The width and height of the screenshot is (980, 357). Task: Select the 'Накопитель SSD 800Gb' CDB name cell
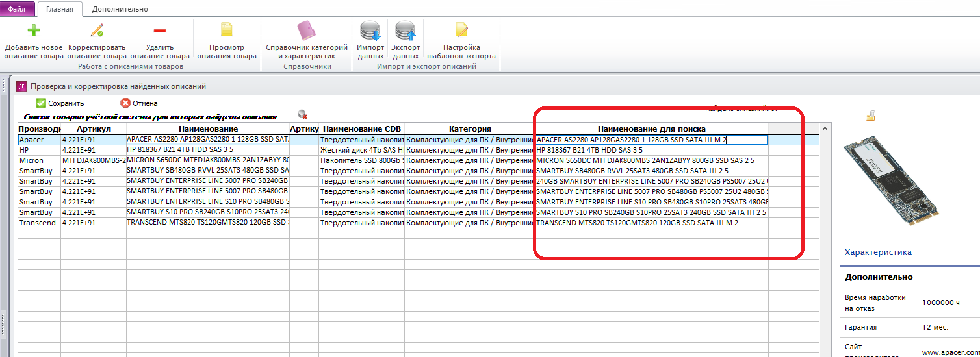coord(361,160)
